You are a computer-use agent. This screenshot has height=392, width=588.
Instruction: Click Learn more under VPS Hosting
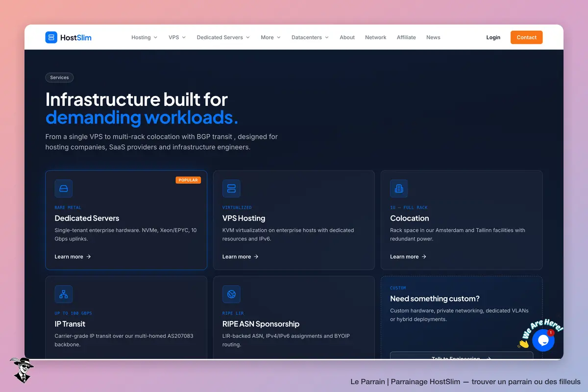coord(241,257)
